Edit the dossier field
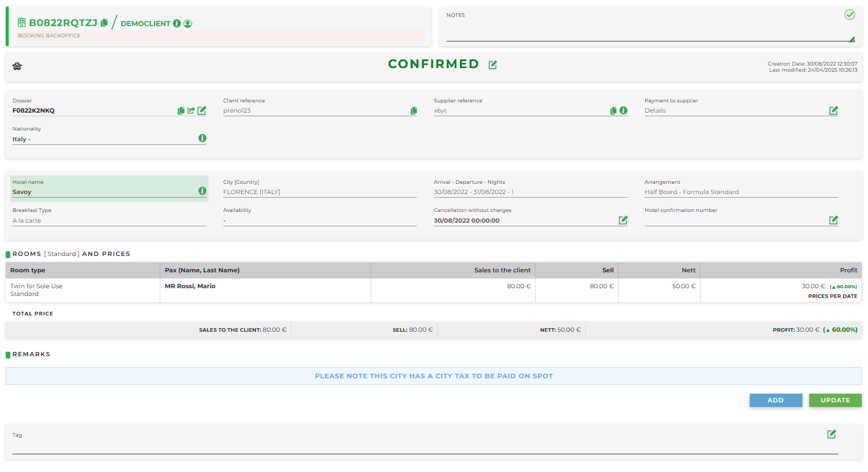Screen dimensions: 868x472 pyautogui.click(x=202, y=111)
